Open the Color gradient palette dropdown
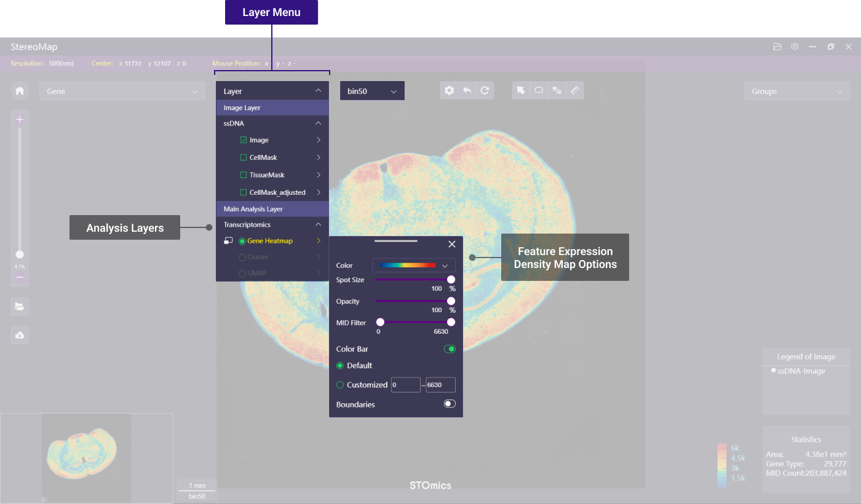The image size is (861, 504). click(x=413, y=266)
